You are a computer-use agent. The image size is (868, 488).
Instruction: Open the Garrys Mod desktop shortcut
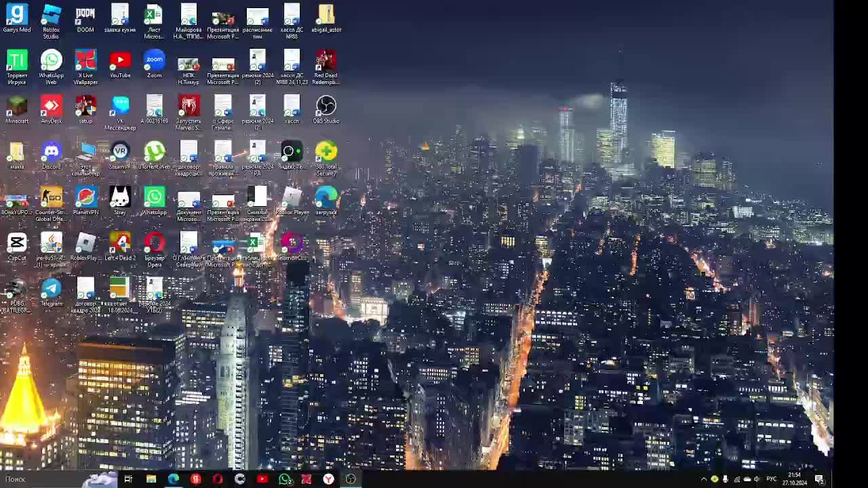click(17, 18)
